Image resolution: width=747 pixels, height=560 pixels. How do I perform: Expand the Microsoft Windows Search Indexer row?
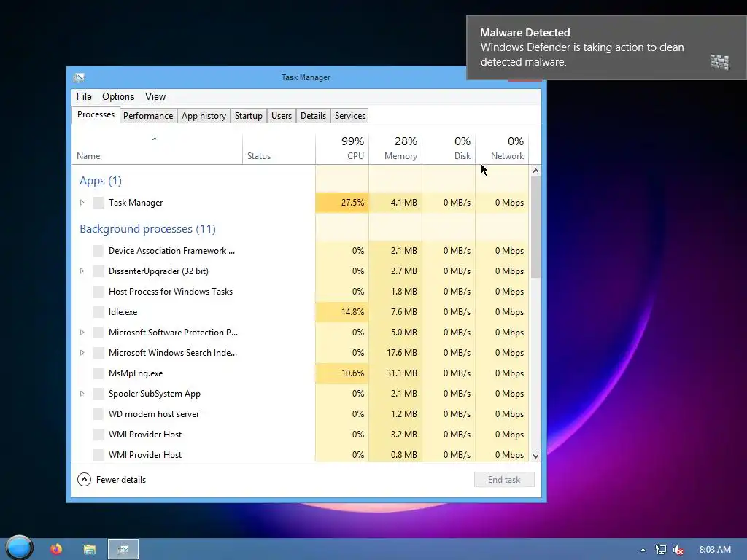pyautogui.click(x=82, y=353)
